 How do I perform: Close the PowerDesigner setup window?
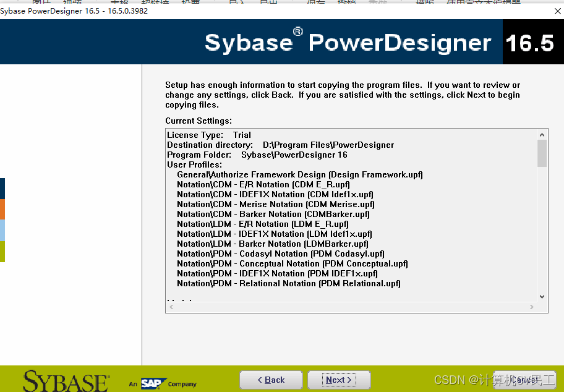(558, 11)
